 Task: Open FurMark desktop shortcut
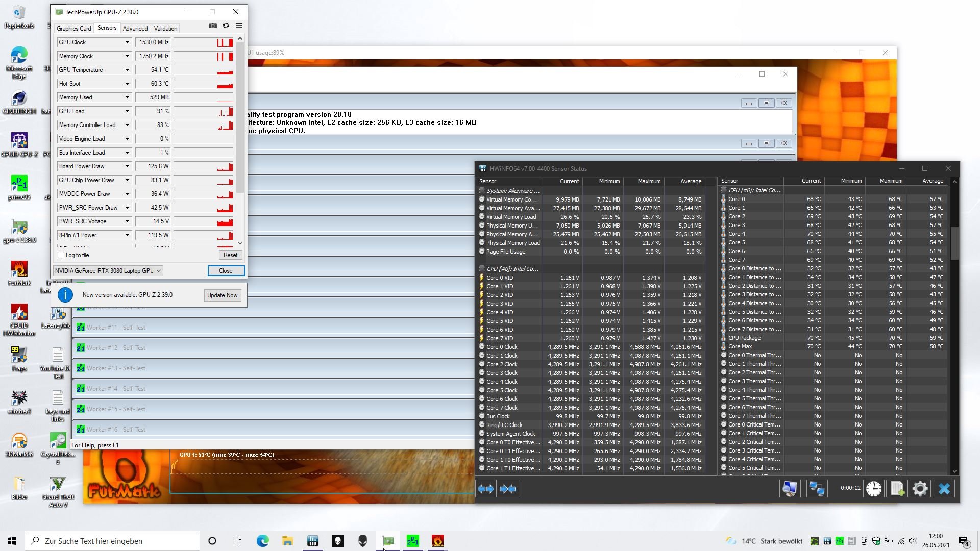[19, 273]
